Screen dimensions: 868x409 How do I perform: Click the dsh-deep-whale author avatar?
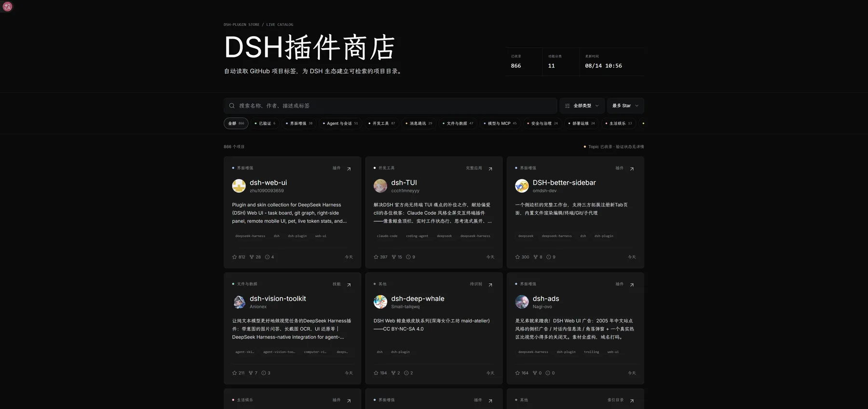380,302
